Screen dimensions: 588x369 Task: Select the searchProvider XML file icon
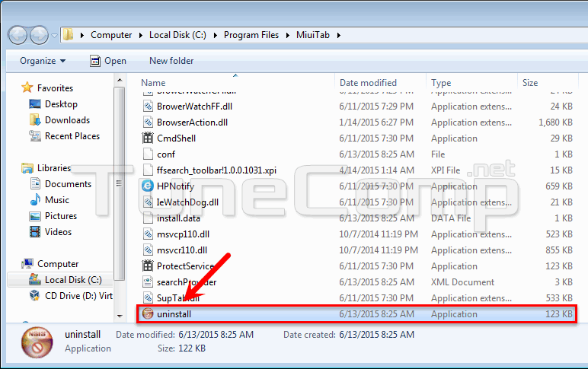(x=148, y=282)
